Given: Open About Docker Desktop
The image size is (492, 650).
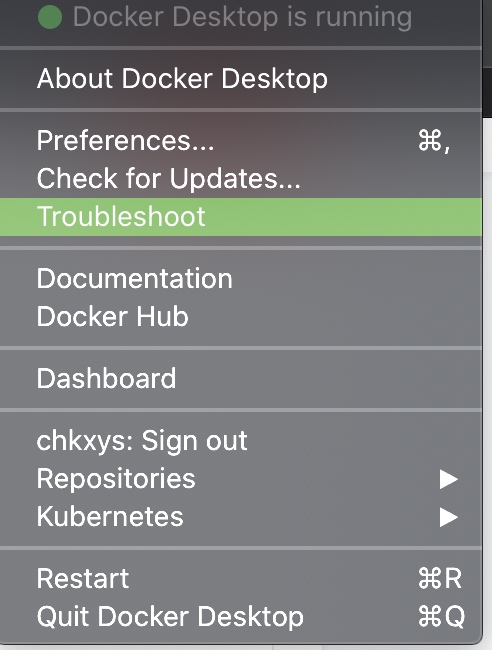Looking at the screenshot, I should (241, 79).
